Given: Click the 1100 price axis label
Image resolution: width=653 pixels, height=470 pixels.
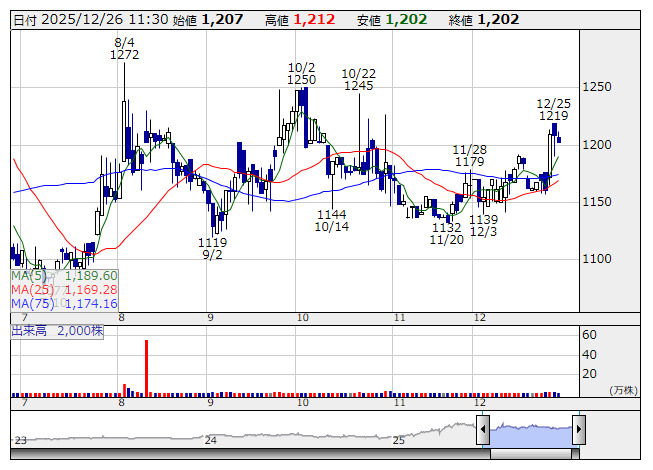Looking at the screenshot, I should point(597,259).
